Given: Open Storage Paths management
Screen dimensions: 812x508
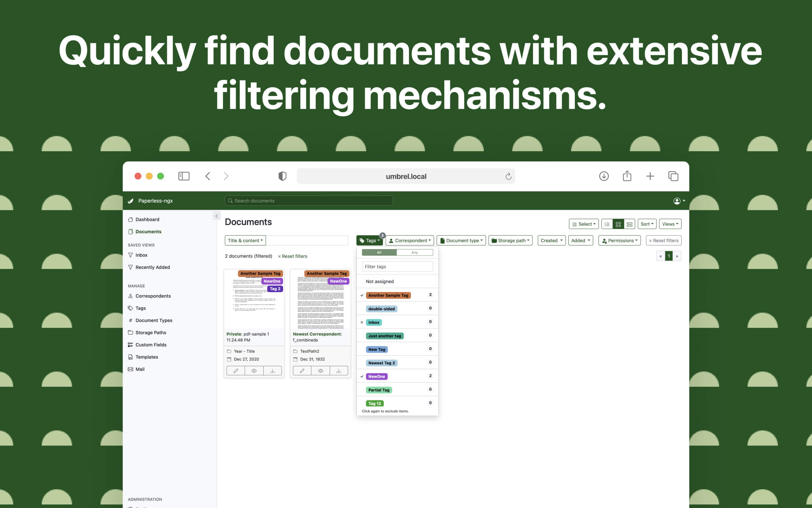Looking at the screenshot, I should pos(150,332).
